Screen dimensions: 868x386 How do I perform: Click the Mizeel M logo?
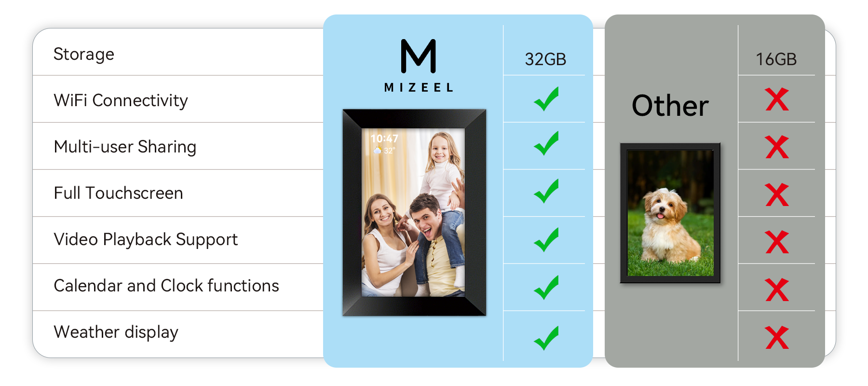(419, 56)
